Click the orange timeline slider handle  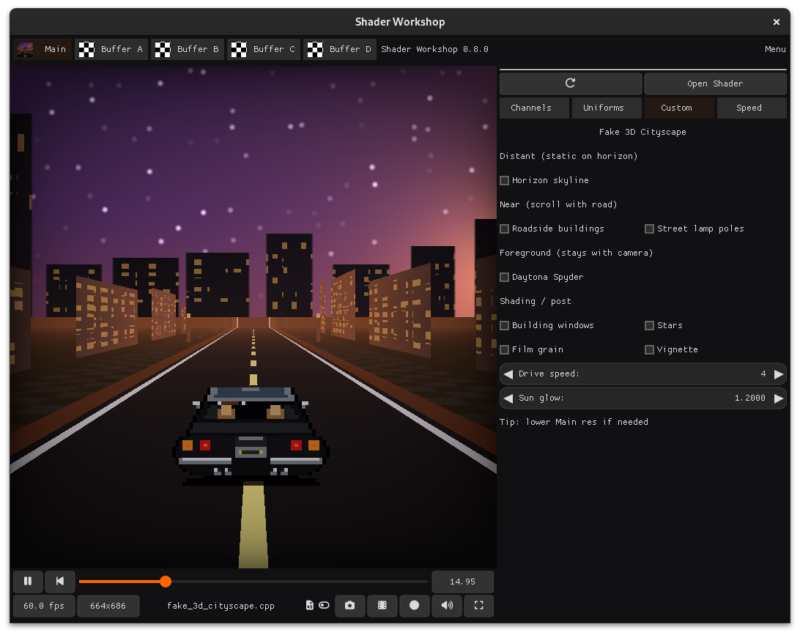tap(165, 581)
